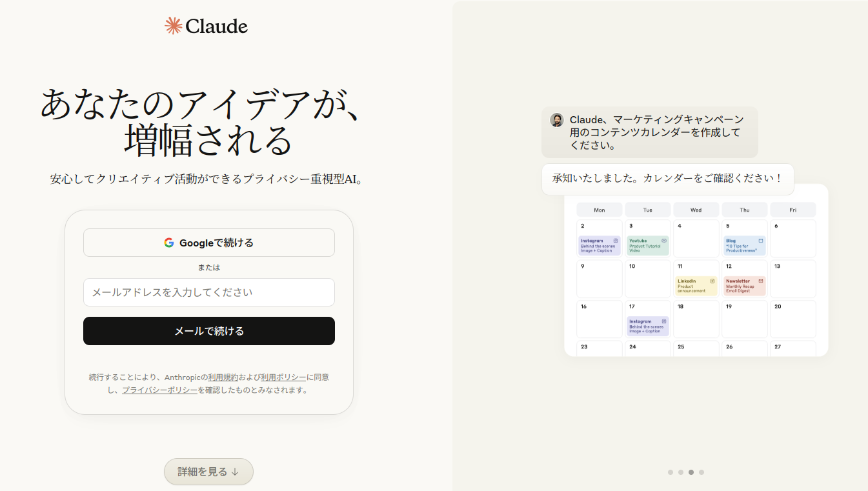Click the メールで続ける button
The image size is (868, 491).
209,331
